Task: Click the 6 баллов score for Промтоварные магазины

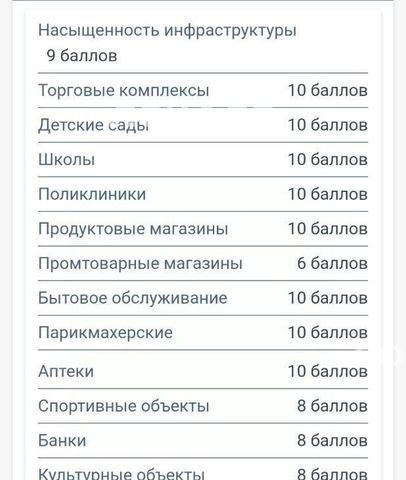Action: pyautogui.click(x=332, y=263)
